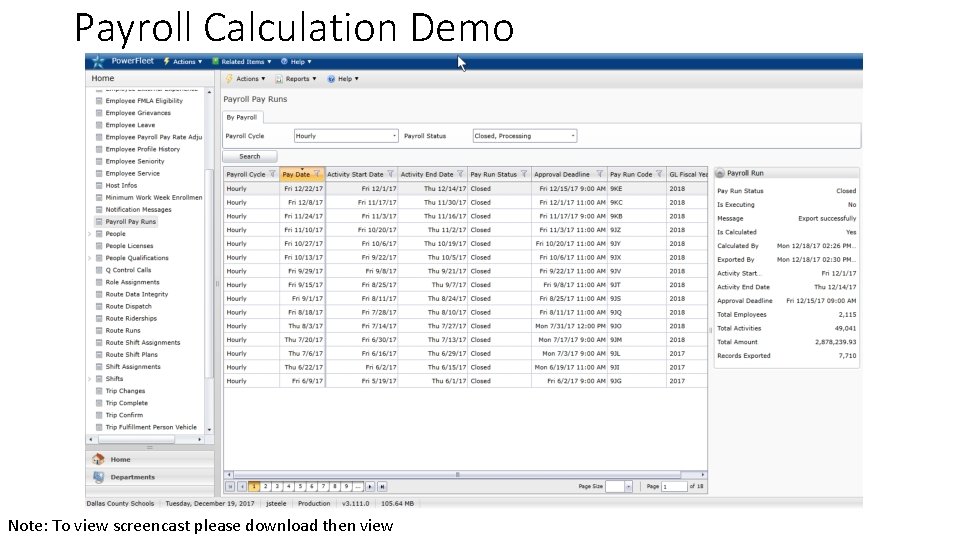Select the By Payroll tab
Image resolution: width=960 pixels, height=540 pixels.
pyautogui.click(x=242, y=117)
